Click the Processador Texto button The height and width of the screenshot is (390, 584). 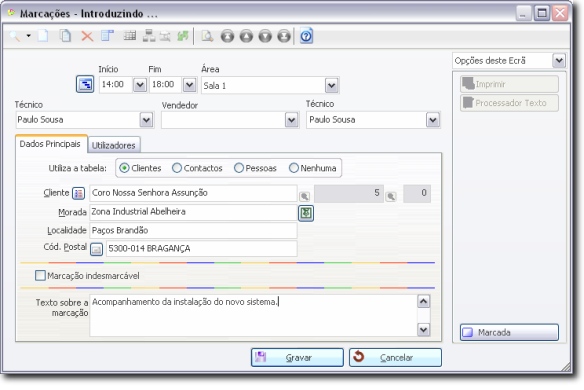pos(509,103)
